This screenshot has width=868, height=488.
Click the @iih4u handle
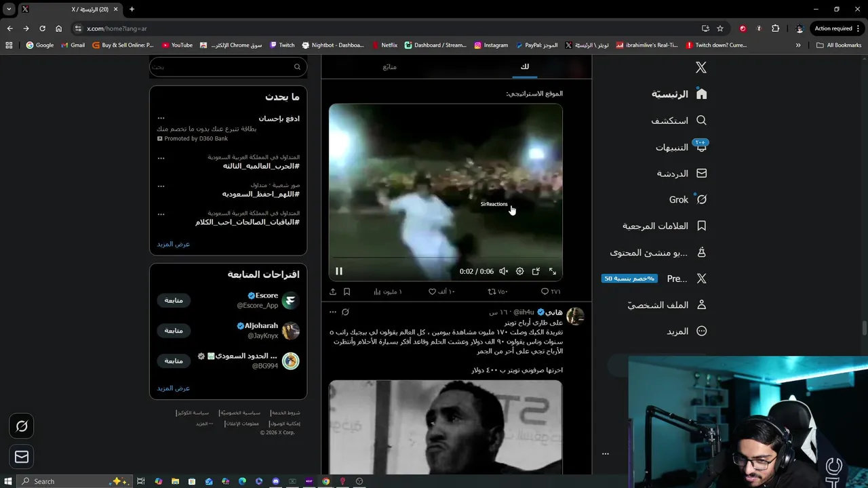[524, 312]
